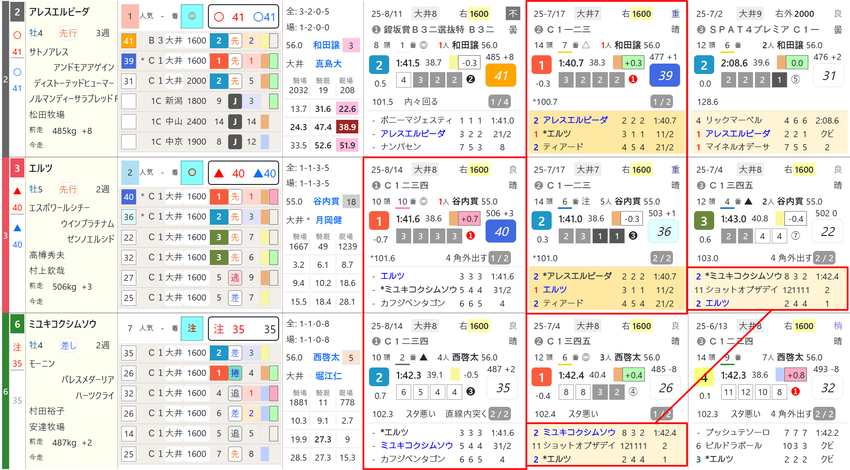Click the 26 index badge in ミユキコクシムソウ's 25-7/4 race
Screen dimensions: 850x470
click(665, 388)
